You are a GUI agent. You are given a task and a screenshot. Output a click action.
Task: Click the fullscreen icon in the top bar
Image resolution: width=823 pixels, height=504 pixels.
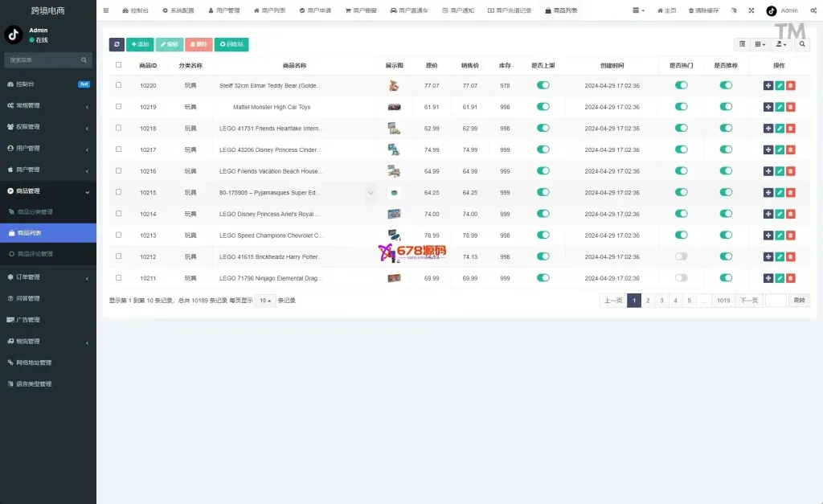[751, 11]
